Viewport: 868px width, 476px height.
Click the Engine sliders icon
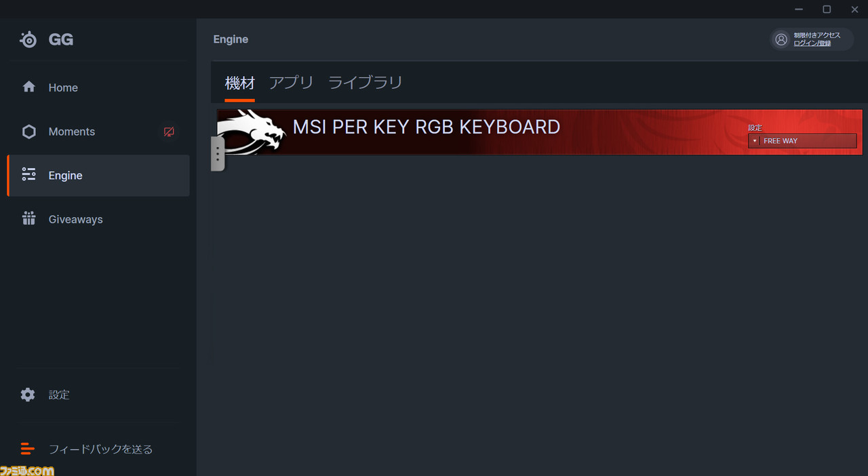28,175
